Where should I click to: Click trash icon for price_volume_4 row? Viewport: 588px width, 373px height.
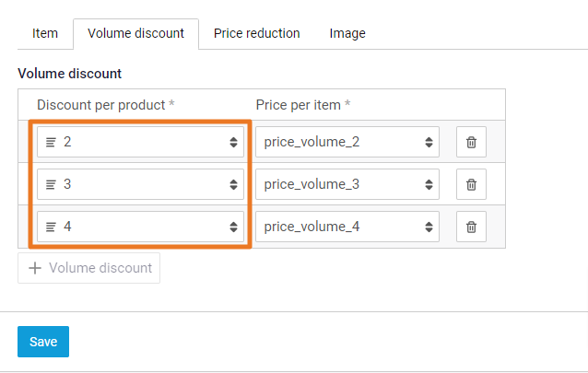pyautogui.click(x=471, y=227)
